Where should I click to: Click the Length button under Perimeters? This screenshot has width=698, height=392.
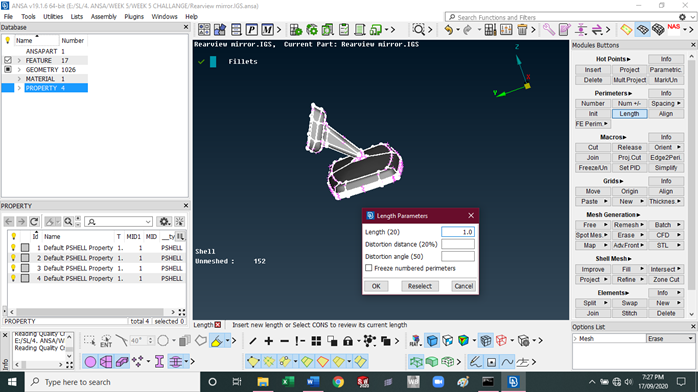coord(629,113)
